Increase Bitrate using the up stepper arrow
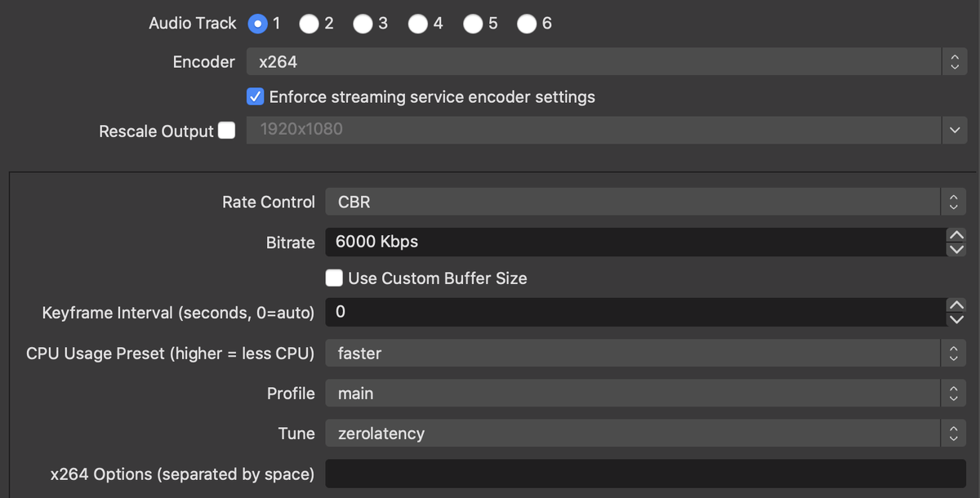 pyautogui.click(x=955, y=235)
